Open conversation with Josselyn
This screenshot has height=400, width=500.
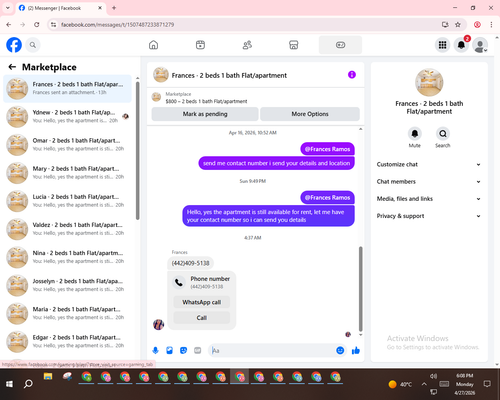[x=67, y=285]
